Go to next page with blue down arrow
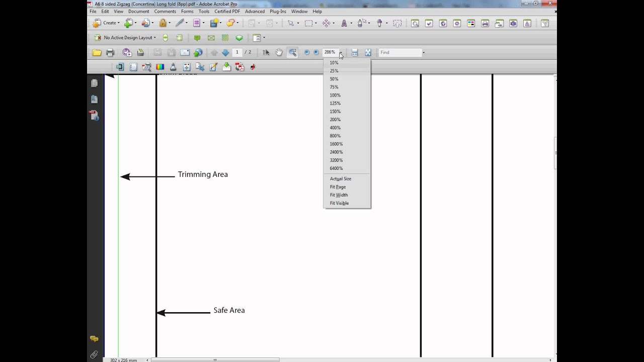Image resolution: width=644 pixels, height=362 pixels. coord(225,52)
